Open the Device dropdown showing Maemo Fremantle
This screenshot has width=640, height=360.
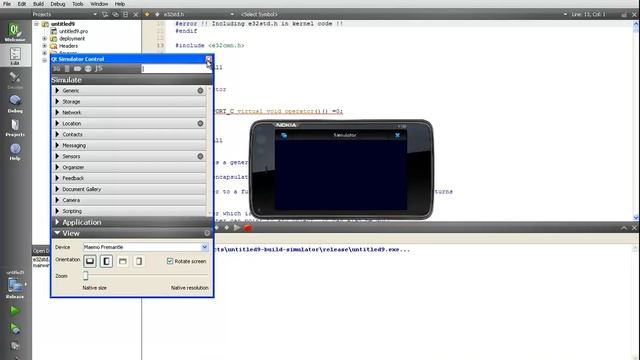(146, 247)
